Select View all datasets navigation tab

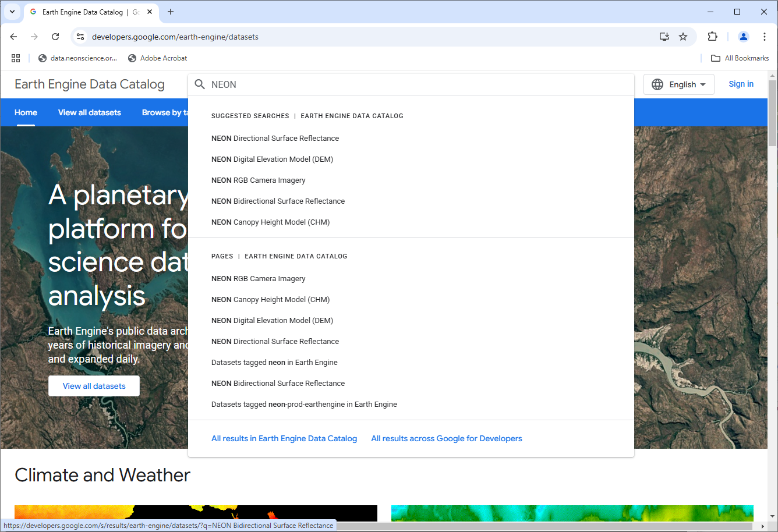coord(90,112)
